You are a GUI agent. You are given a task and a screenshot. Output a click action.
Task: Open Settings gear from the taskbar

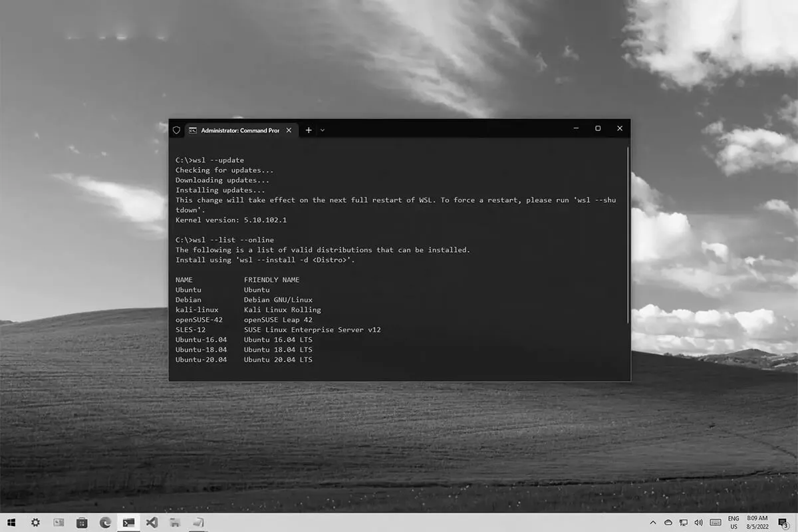pyautogui.click(x=35, y=523)
